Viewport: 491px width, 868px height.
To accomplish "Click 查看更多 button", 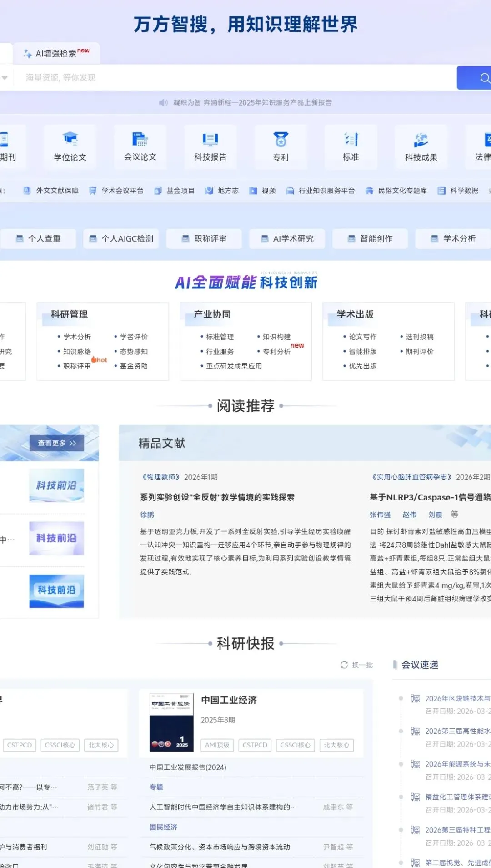I will (x=57, y=443).
